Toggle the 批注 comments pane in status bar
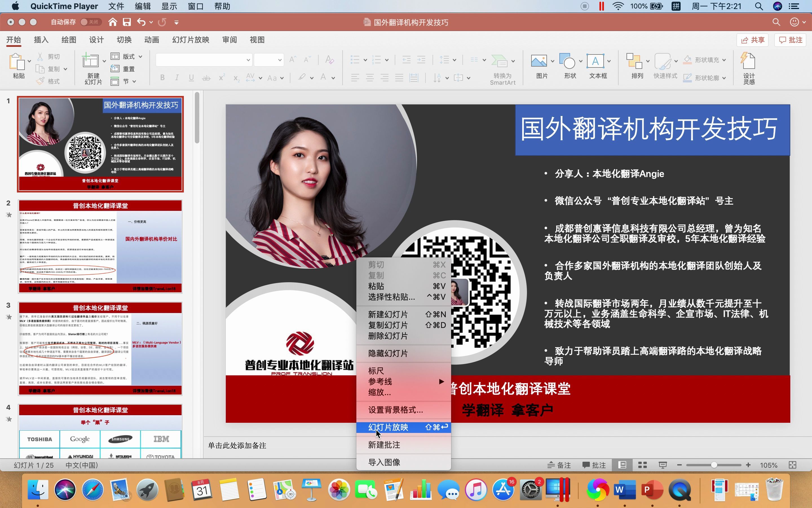This screenshot has width=812, height=508. [594, 465]
